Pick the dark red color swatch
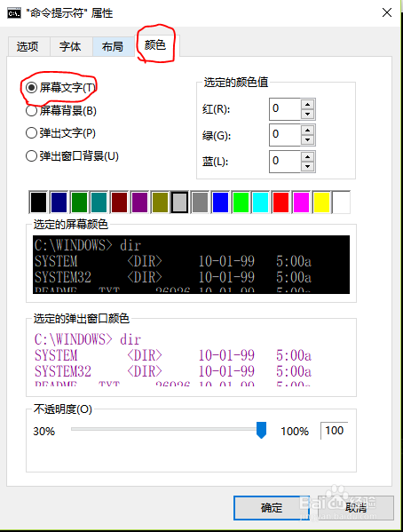The height and width of the screenshot is (532, 403). pyautogui.click(x=119, y=202)
